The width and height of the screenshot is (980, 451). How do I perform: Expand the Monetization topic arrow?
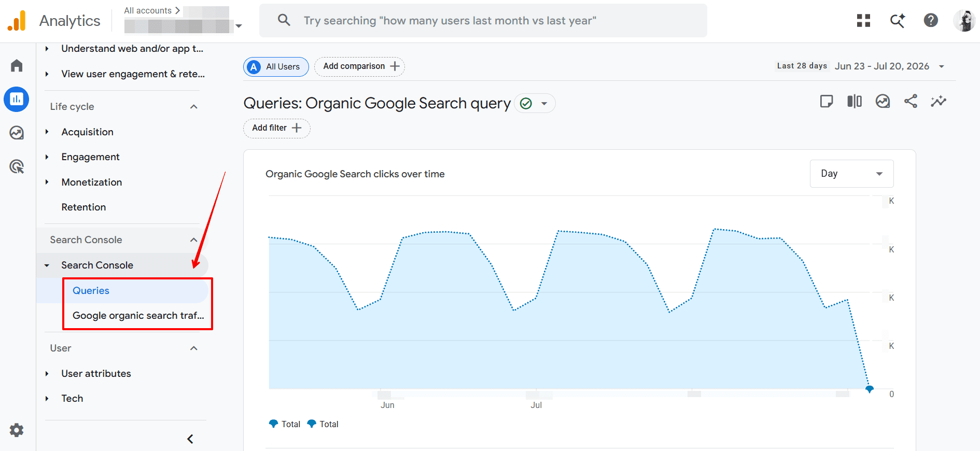(47, 182)
